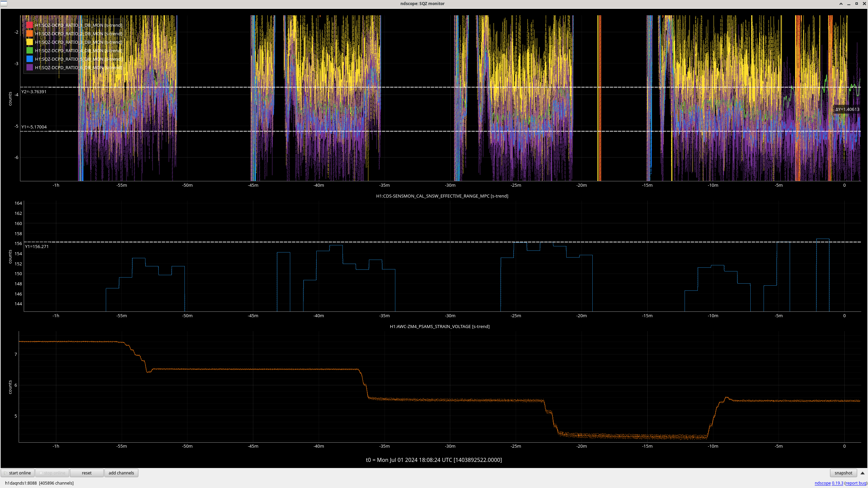Click the purple RATIO_6_DB_MON legend swatch
Viewport: 868px width, 488px height.
[29, 67]
